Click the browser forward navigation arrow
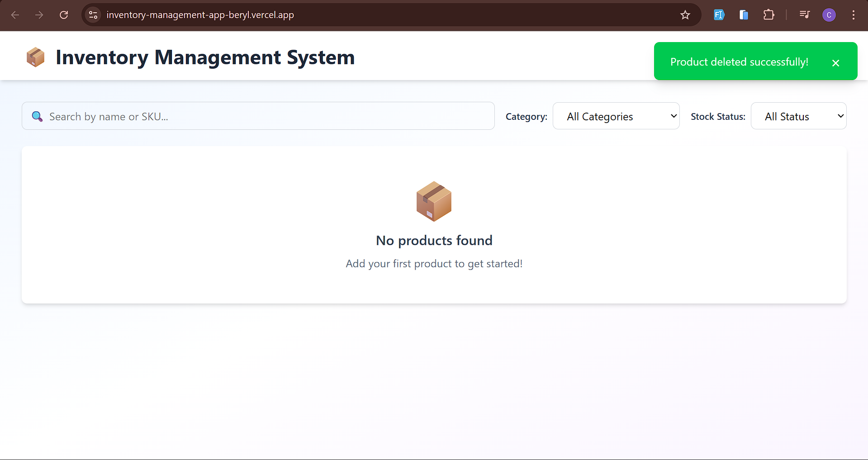Screen dimensions: 868x460 [39, 15]
